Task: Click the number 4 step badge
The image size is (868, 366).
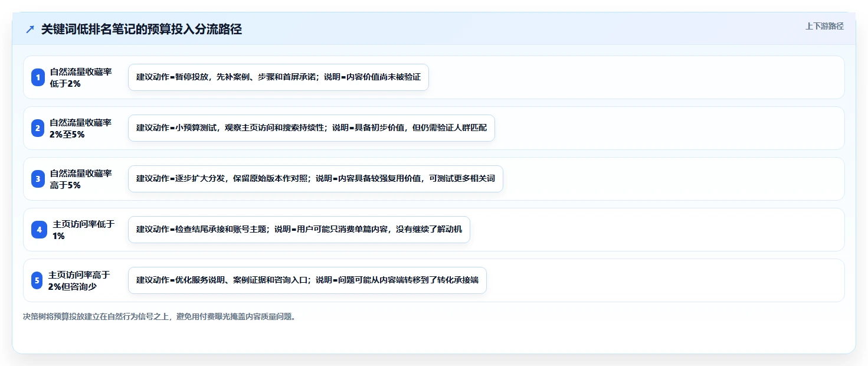Action: click(39, 230)
